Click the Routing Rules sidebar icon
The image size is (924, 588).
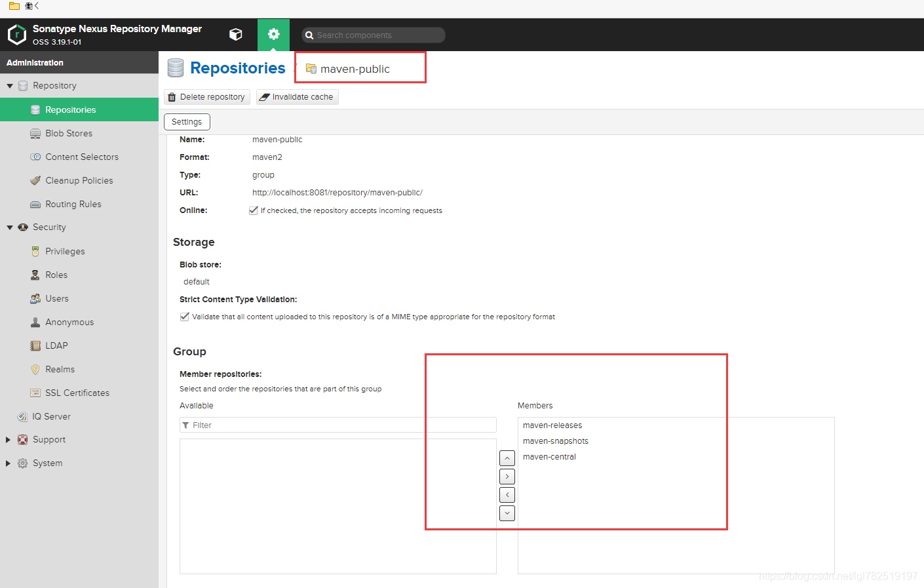coord(35,204)
